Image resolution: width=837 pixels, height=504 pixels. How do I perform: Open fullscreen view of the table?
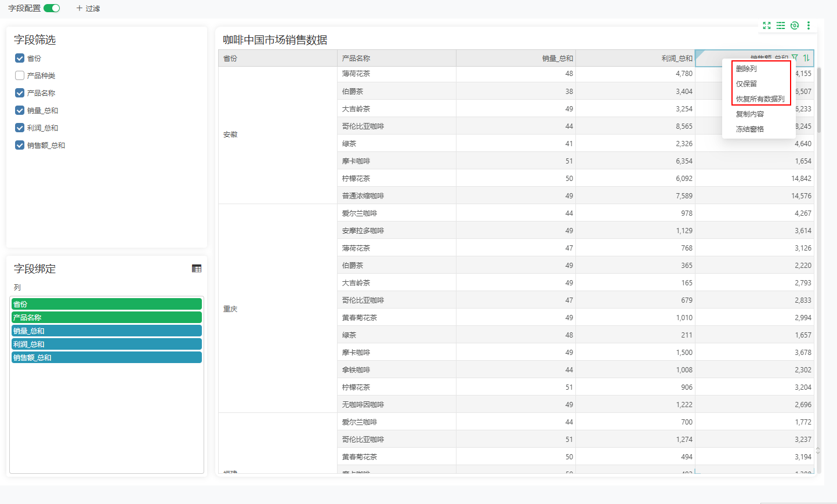(767, 26)
